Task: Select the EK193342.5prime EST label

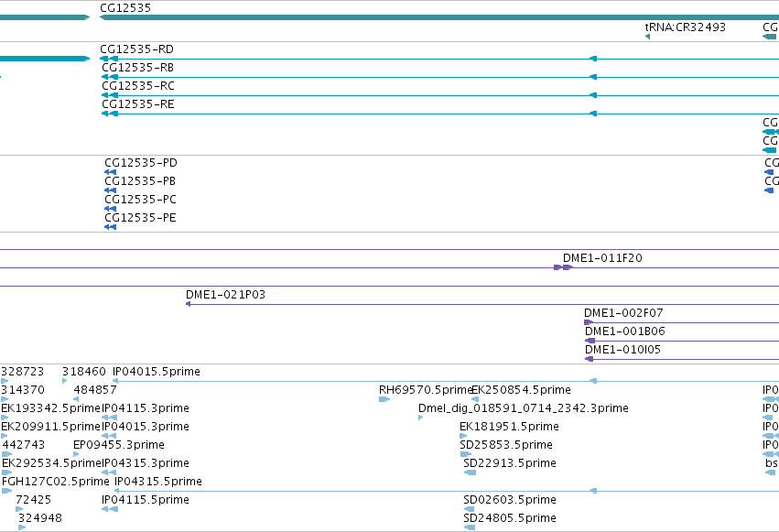Action: (x=50, y=408)
